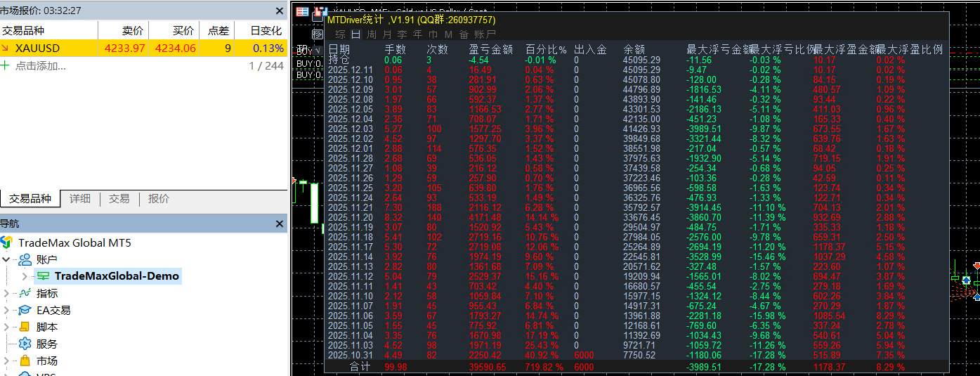The image size is (980, 376).
Task: Click the EA交易 graduation cap icon
Action: click(25, 310)
